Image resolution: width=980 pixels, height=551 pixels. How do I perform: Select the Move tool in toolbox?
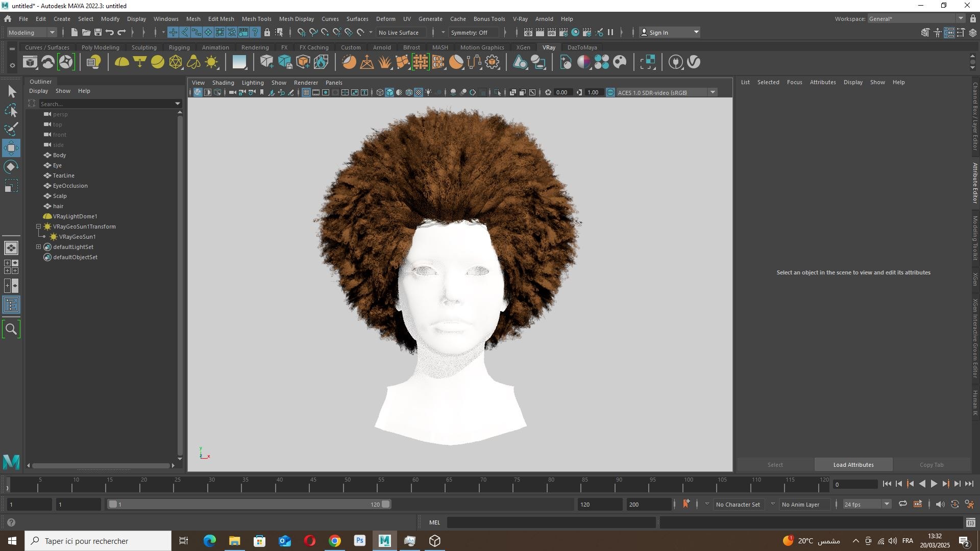[x=11, y=148]
